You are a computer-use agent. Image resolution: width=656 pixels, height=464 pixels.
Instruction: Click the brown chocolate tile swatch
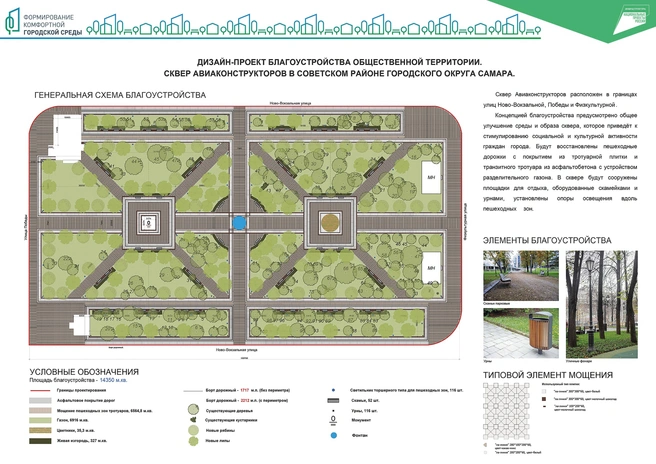[x=544, y=399]
